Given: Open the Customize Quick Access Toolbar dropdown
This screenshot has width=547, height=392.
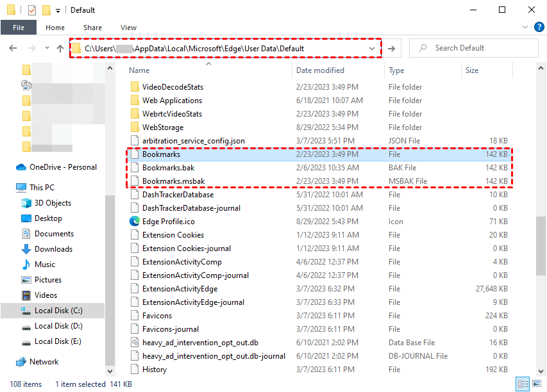Looking at the screenshot, I should pyautogui.click(x=58, y=11).
